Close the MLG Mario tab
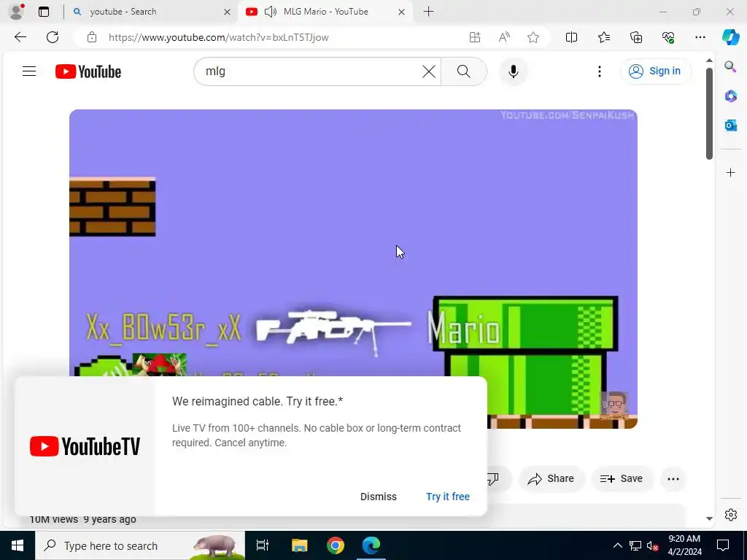747x560 pixels. coord(402,12)
